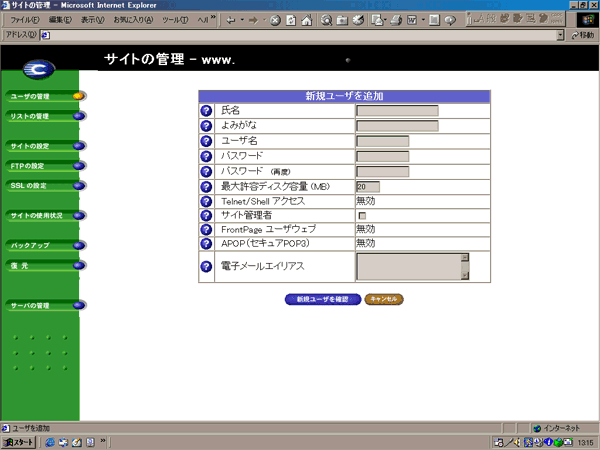This screenshot has width=600, height=450.
Task: Click the email alias box scrollbar down arrow
Action: (464, 274)
